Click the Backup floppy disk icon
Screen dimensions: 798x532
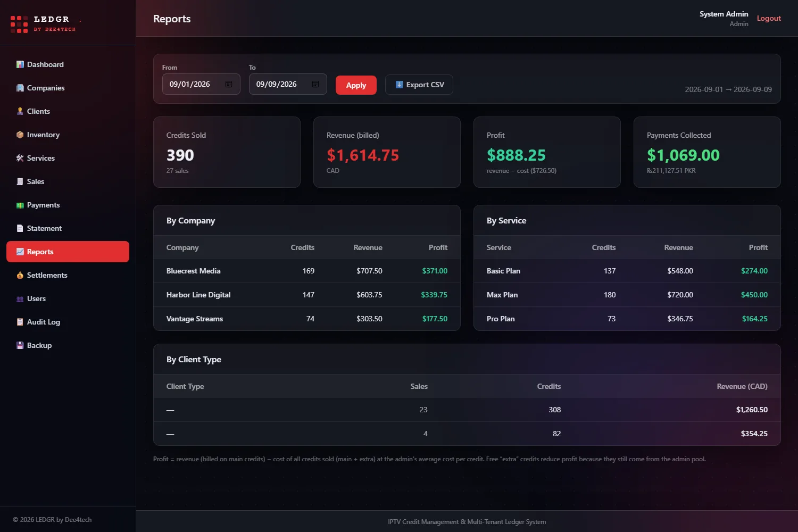coord(20,345)
